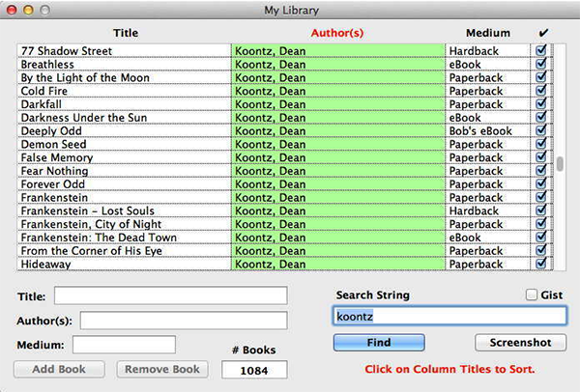Sort the list by Author(s) column

[337, 33]
